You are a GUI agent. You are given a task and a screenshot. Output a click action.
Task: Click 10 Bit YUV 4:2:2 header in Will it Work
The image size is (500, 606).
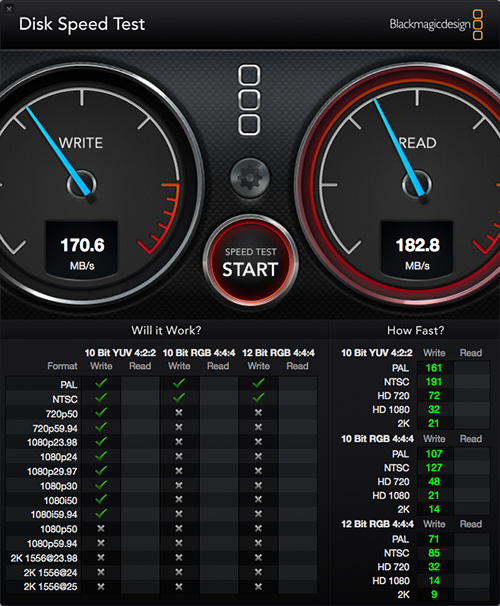coord(120,353)
